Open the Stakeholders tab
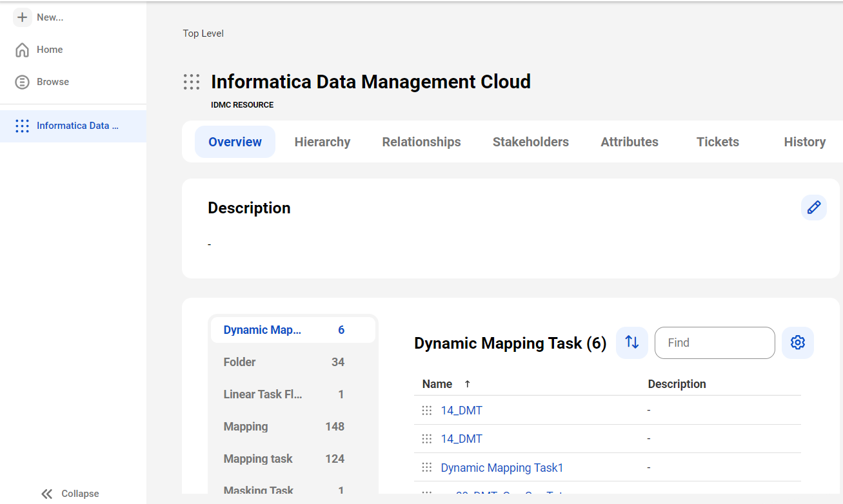 (x=531, y=142)
